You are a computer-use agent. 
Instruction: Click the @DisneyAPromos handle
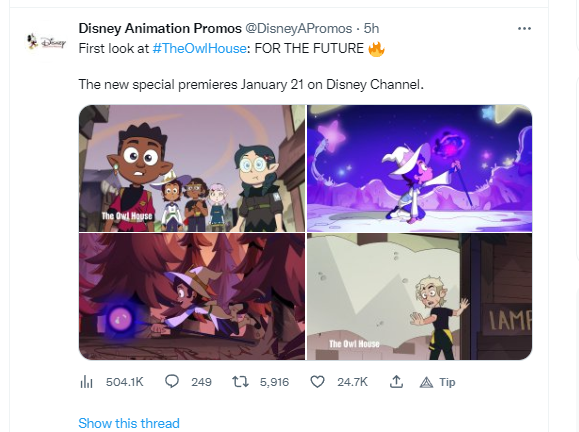click(x=298, y=28)
